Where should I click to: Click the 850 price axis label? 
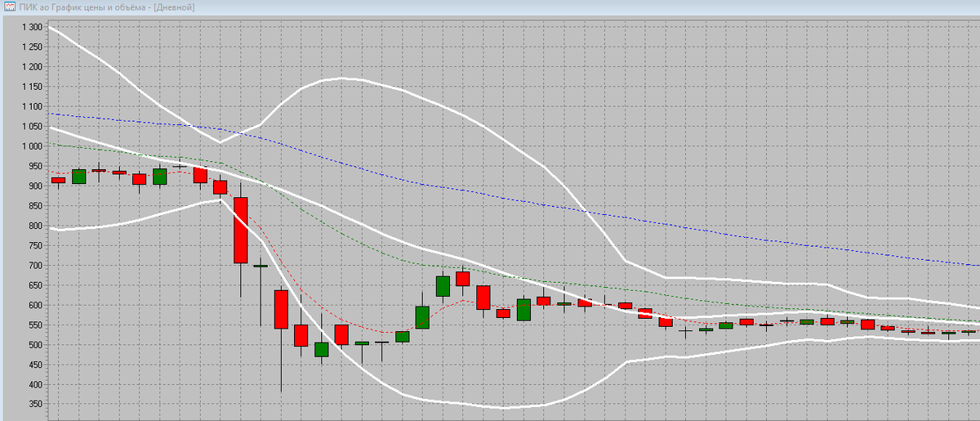[x=34, y=206]
